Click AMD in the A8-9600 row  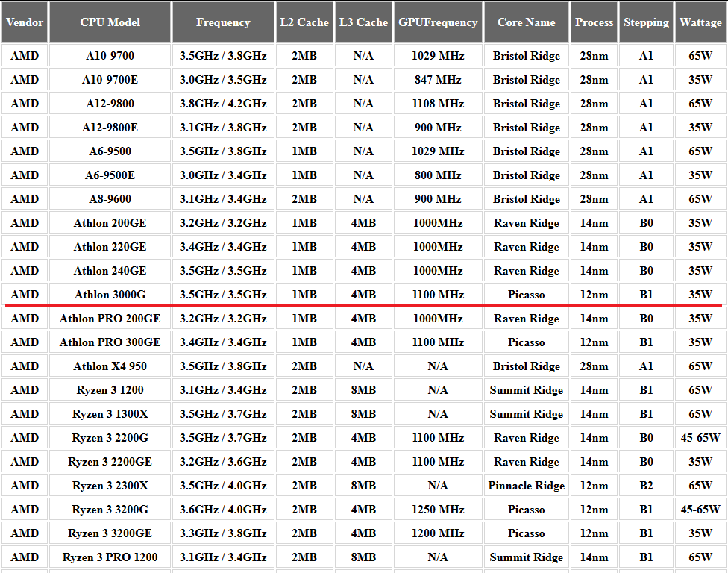pos(25,198)
